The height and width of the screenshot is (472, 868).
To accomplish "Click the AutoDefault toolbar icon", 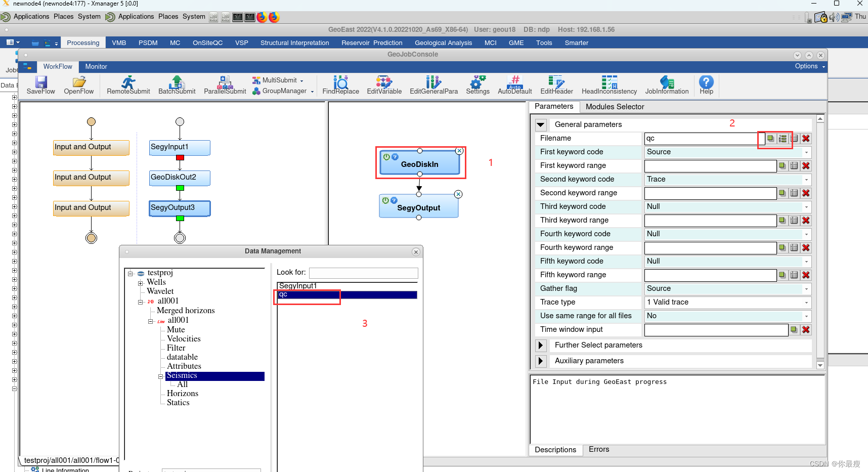I will click(x=515, y=81).
